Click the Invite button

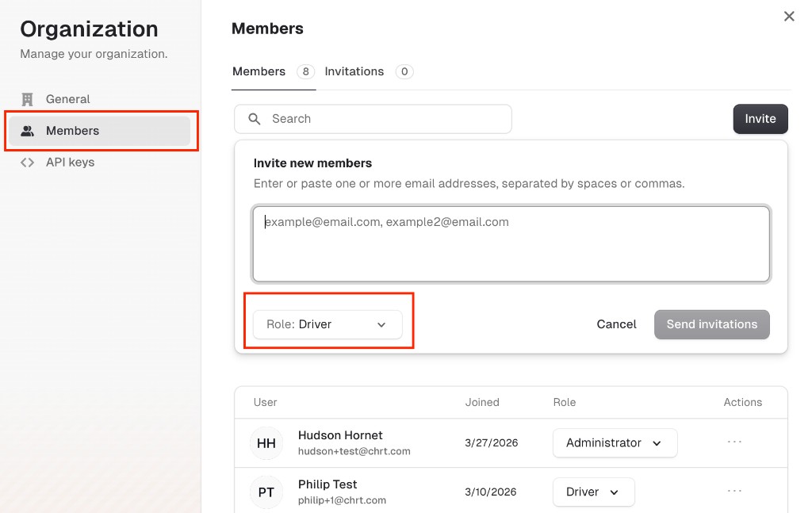point(760,118)
